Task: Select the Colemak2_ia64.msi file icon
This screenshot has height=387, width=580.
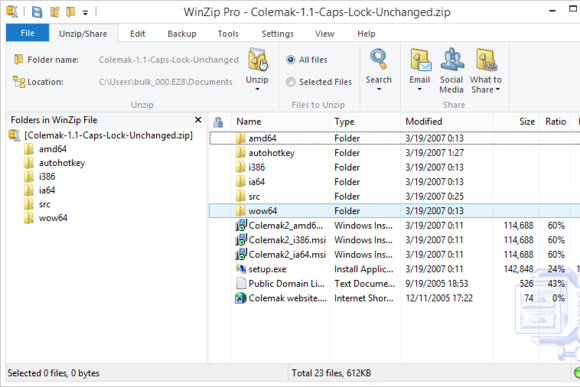Action: click(x=241, y=254)
